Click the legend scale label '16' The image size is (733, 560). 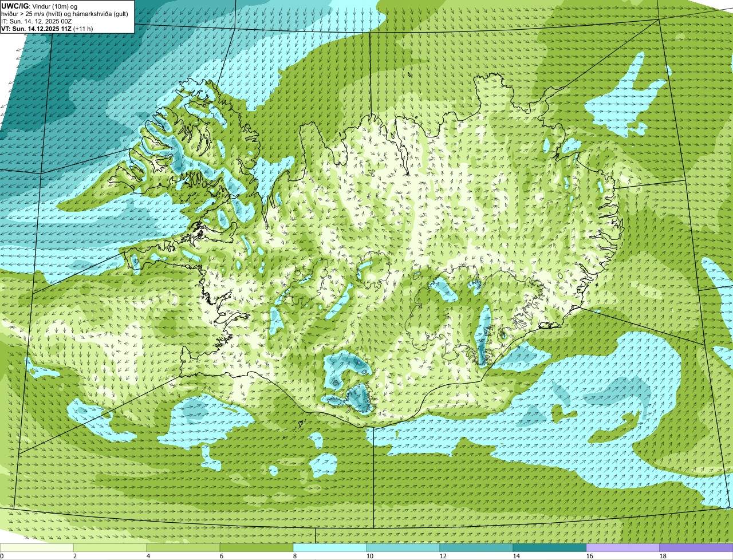tap(590, 556)
